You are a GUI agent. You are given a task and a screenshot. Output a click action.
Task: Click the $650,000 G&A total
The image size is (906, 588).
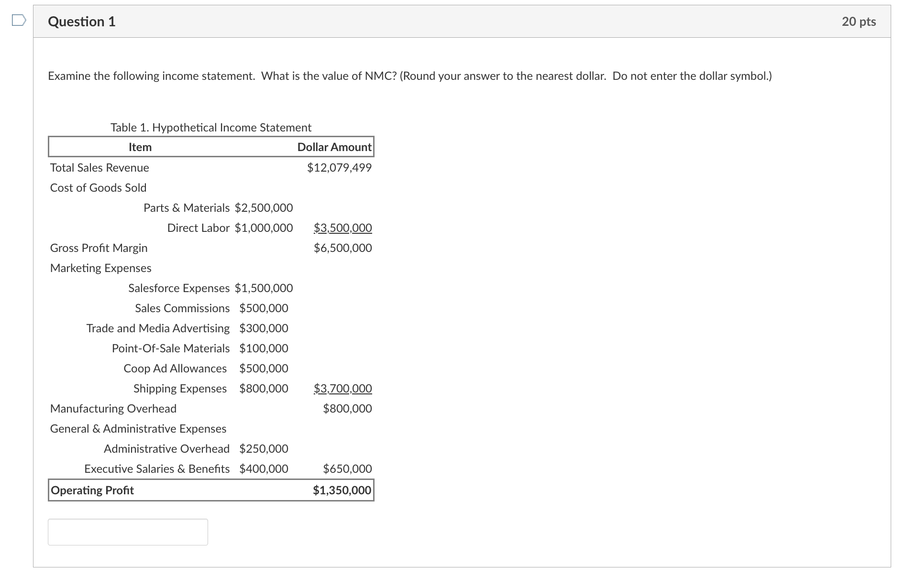point(347,469)
